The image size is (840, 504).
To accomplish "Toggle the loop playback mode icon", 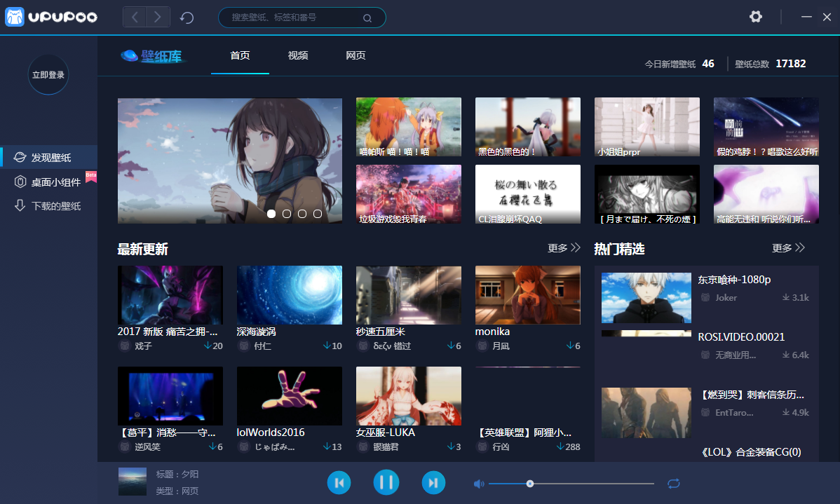I will (x=674, y=484).
